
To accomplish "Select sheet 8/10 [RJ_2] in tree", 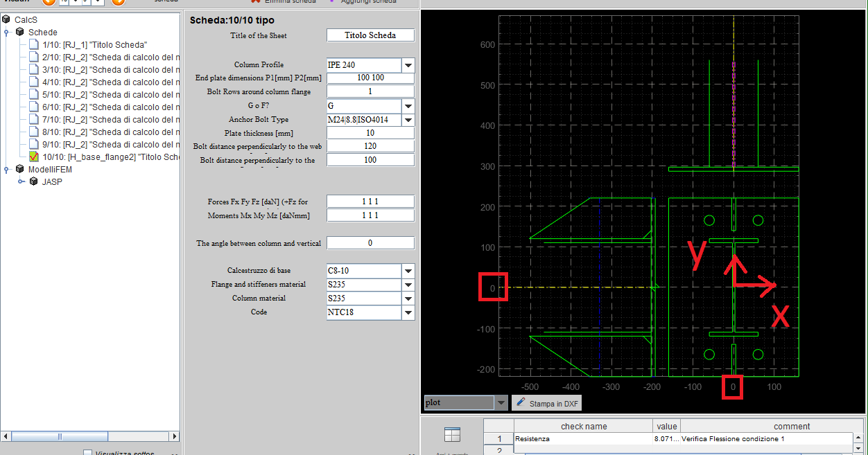I will (x=111, y=132).
